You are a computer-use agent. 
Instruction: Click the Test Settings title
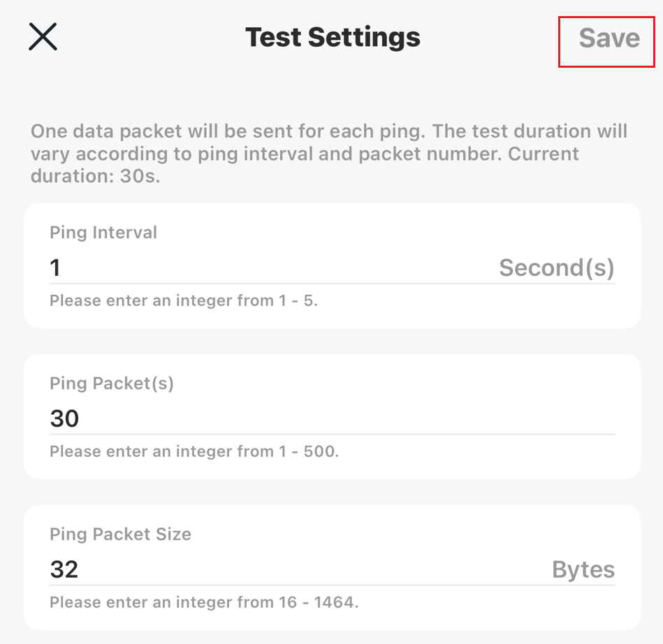click(333, 37)
